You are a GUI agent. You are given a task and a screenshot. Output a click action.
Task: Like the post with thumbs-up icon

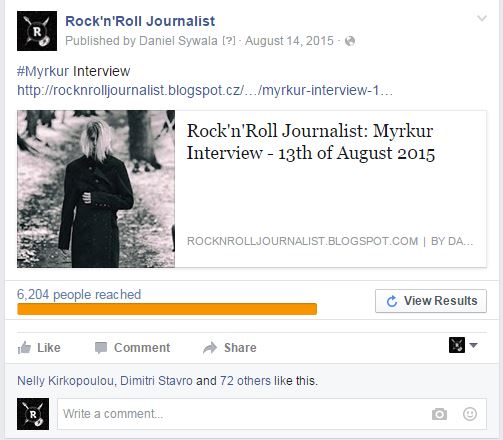39,348
